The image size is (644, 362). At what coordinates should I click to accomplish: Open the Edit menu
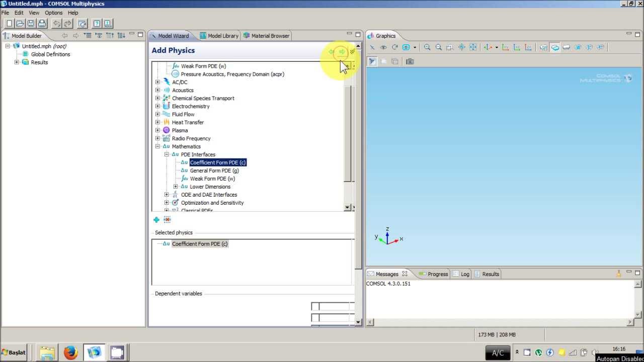click(19, 13)
